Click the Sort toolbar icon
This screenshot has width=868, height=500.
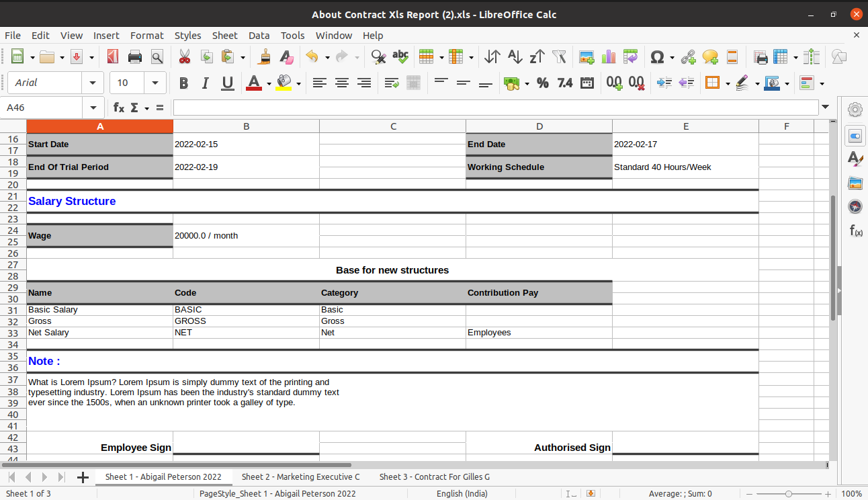(492, 57)
